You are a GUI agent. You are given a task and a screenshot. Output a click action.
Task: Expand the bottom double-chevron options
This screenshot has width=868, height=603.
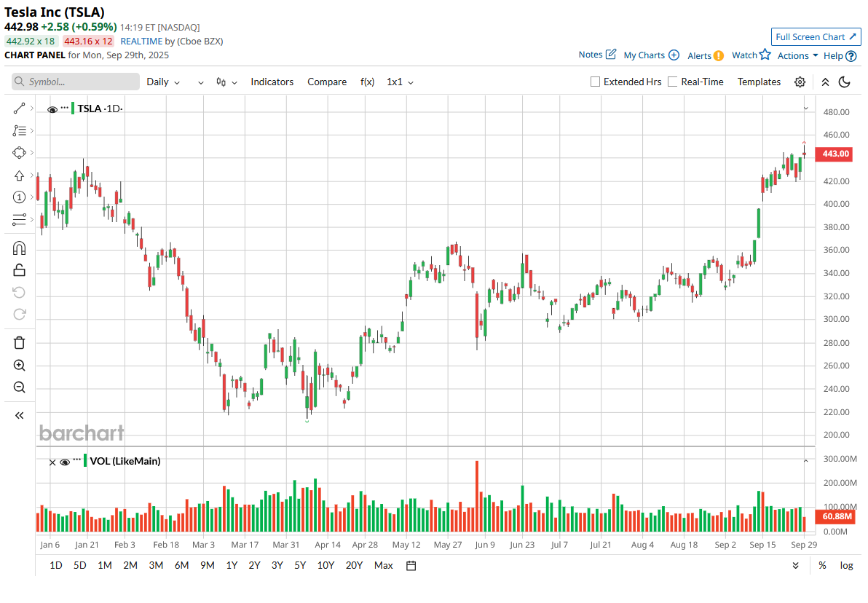point(795,565)
